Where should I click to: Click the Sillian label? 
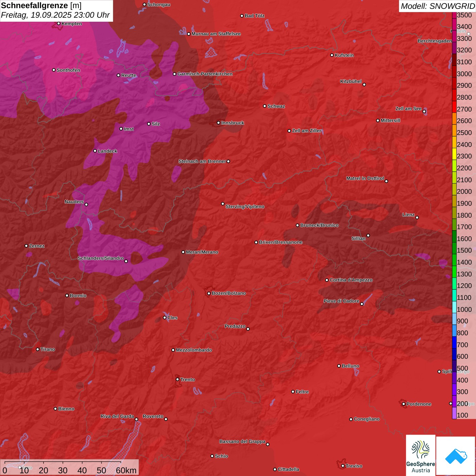(x=358, y=239)
